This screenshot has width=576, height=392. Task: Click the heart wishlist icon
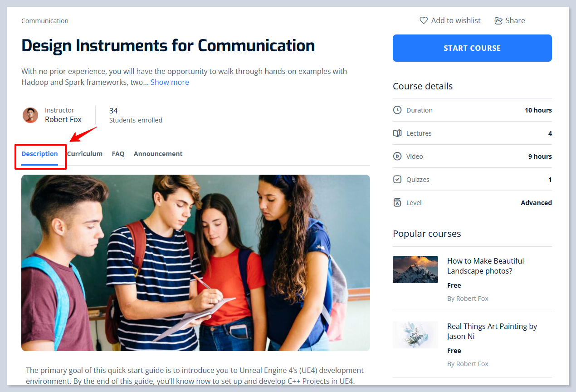point(424,20)
